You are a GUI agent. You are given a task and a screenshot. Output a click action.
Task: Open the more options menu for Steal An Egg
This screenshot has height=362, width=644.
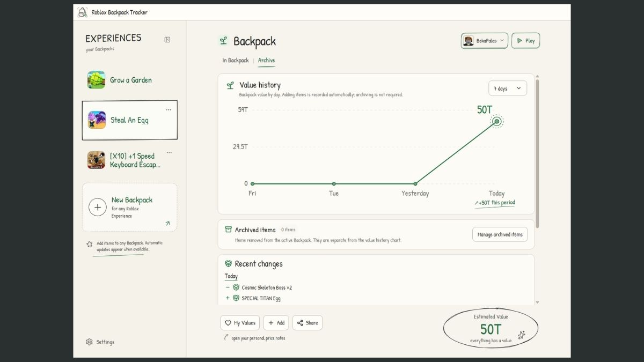[169, 110]
